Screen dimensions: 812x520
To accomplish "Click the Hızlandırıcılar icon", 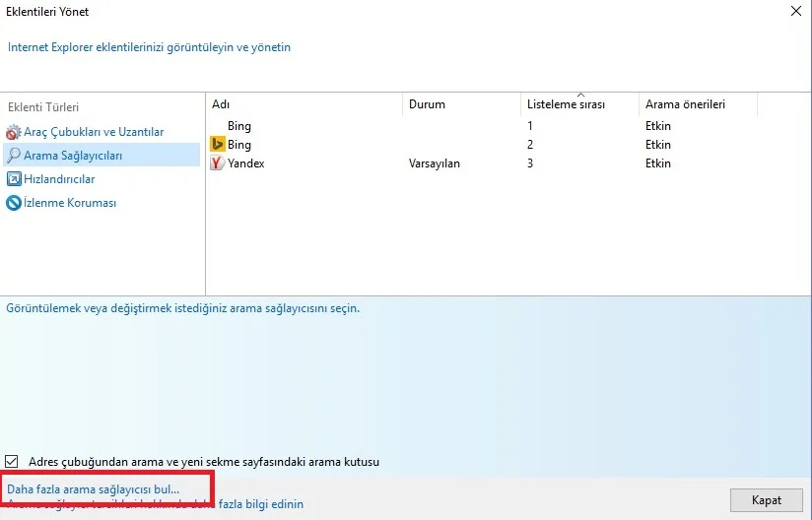I will 13,179.
